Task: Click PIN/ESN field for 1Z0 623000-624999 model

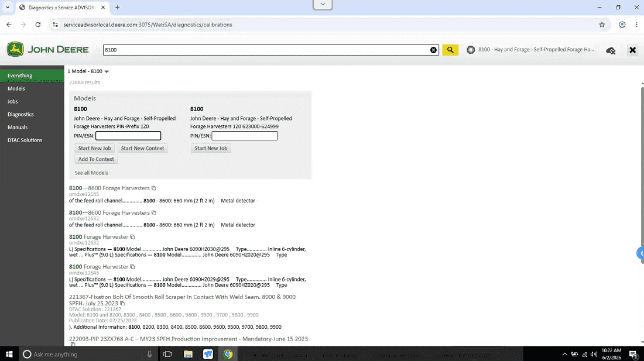Action: tap(244, 136)
